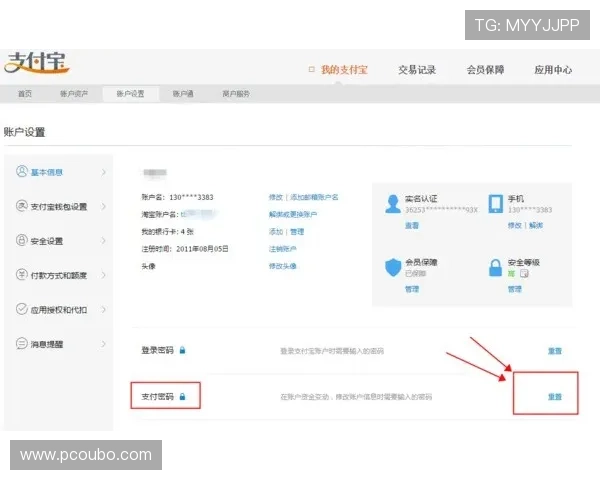Expand 消息提醒 chevron arrow
This screenshot has height=480, width=600.
coord(103,344)
